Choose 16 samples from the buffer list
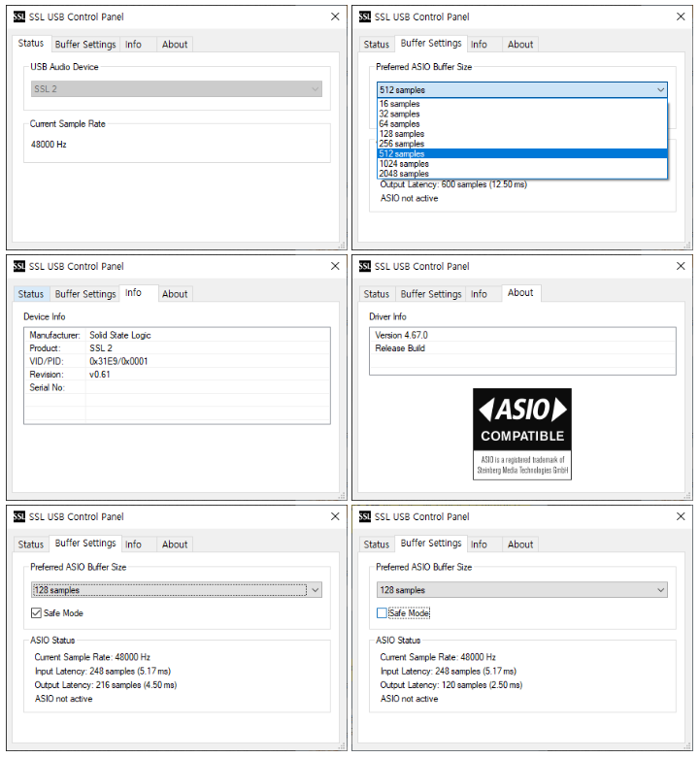The width and height of the screenshot is (700, 758). pos(522,104)
